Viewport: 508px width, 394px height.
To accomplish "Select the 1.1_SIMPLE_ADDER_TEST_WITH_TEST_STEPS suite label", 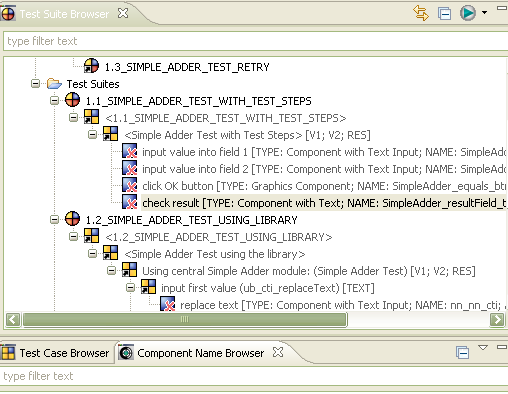I will click(198, 101).
